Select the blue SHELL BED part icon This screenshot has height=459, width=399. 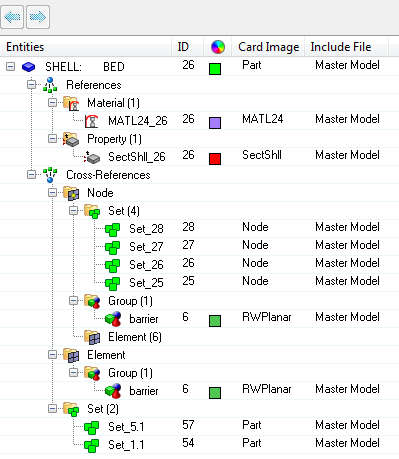28,67
